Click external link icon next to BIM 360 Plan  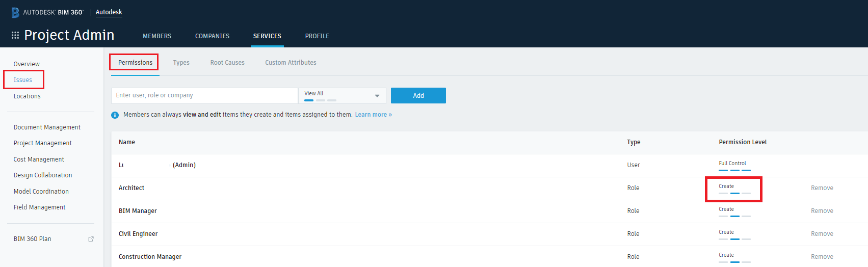pyautogui.click(x=91, y=239)
